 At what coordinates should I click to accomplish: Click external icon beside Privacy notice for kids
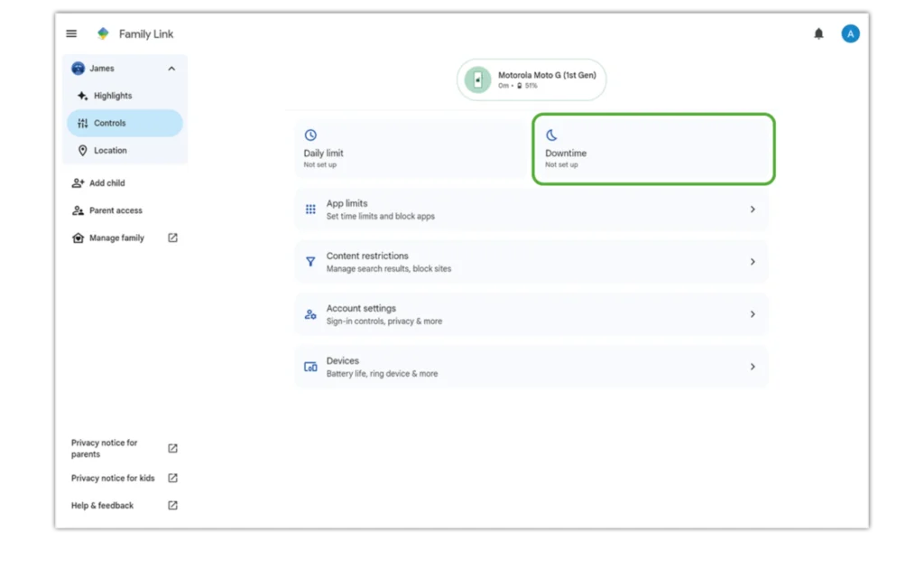point(172,478)
